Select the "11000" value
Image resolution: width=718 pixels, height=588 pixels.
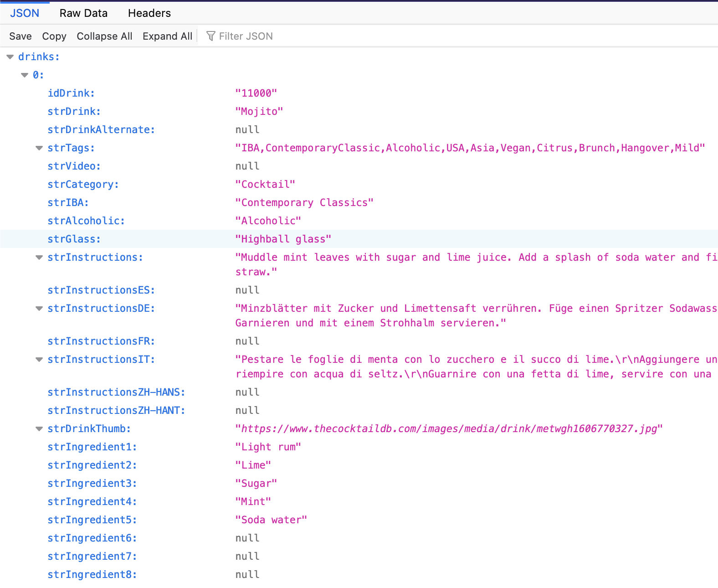click(256, 93)
